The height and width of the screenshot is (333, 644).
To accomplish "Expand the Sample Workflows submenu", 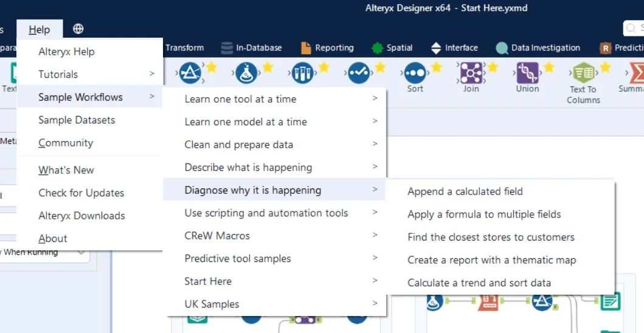I will coord(89,97).
